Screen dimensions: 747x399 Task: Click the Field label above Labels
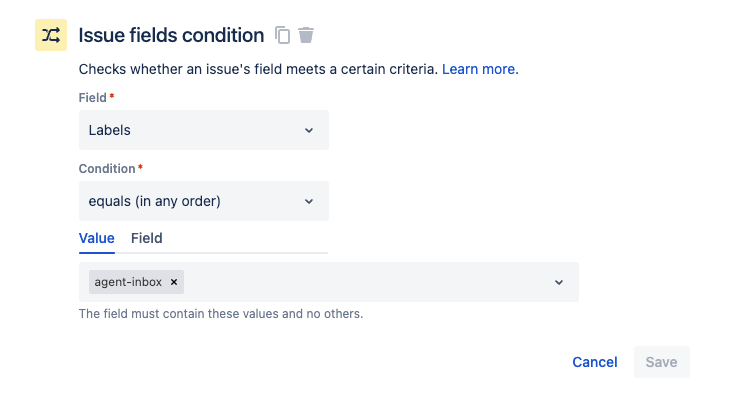pyautogui.click(x=92, y=98)
